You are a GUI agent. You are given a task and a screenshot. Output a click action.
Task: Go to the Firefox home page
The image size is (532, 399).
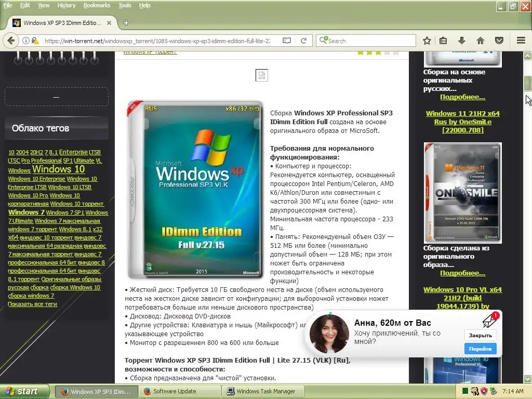pos(481,41)
